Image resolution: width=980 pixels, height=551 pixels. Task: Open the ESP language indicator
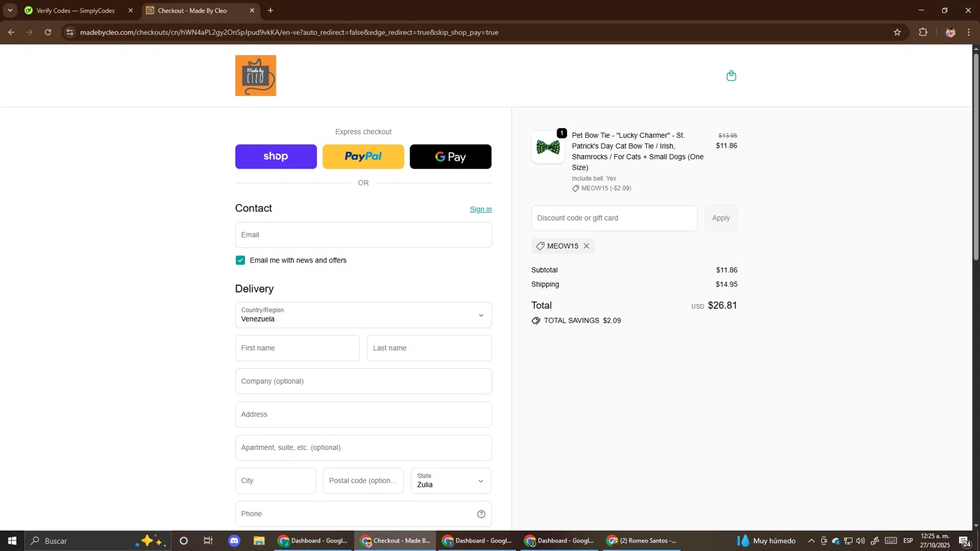click(908, 541)
